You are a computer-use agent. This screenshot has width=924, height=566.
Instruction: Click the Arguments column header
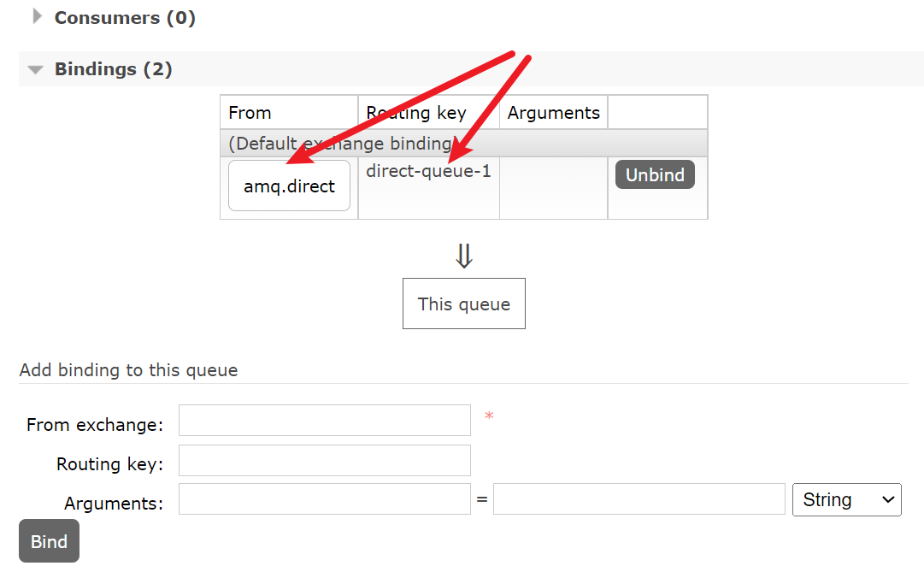(554, 113)
